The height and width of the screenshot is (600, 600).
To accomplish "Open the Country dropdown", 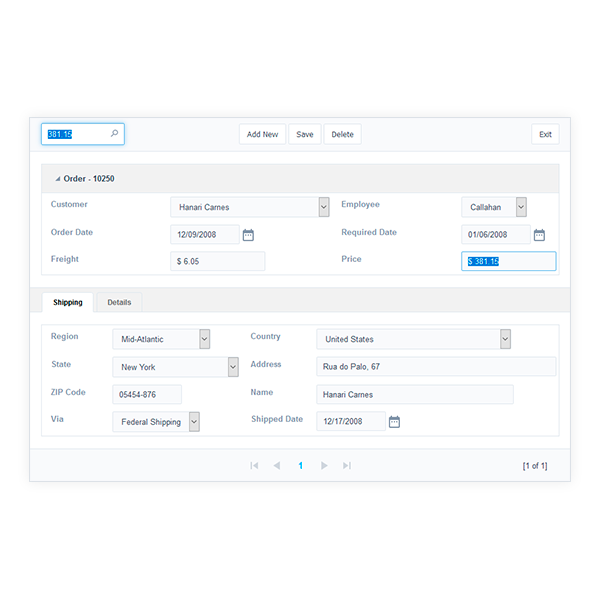I will pos(505,339).
